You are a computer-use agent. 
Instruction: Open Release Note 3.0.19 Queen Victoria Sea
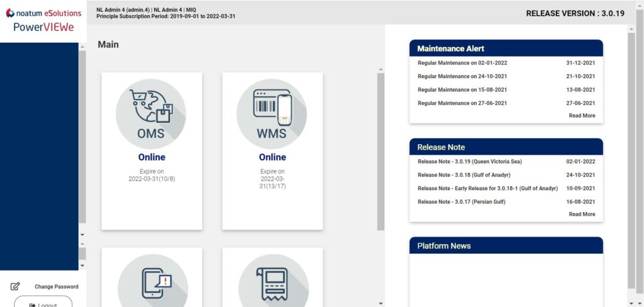click(x=469, y=162)
